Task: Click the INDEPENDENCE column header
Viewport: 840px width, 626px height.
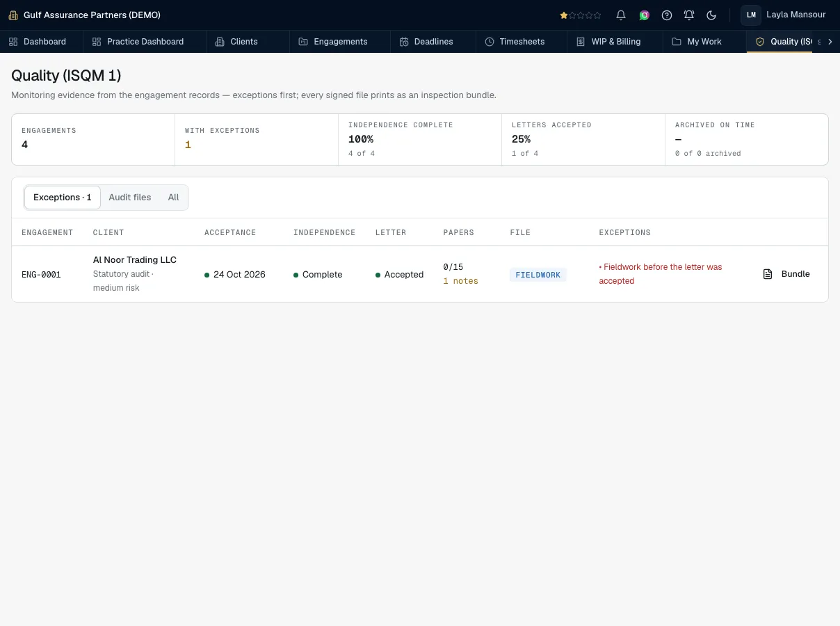Action: point(324,232)
